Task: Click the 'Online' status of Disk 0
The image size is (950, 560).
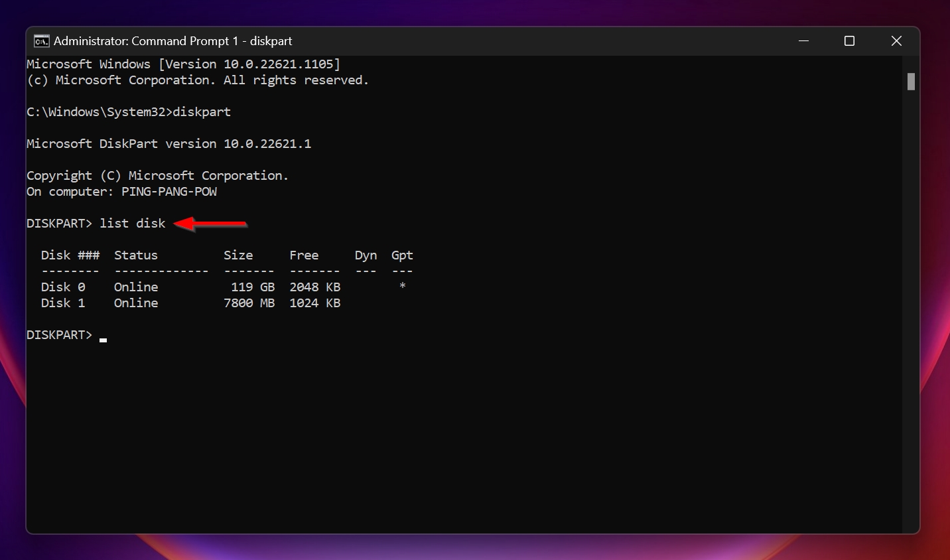Action: 136,287
